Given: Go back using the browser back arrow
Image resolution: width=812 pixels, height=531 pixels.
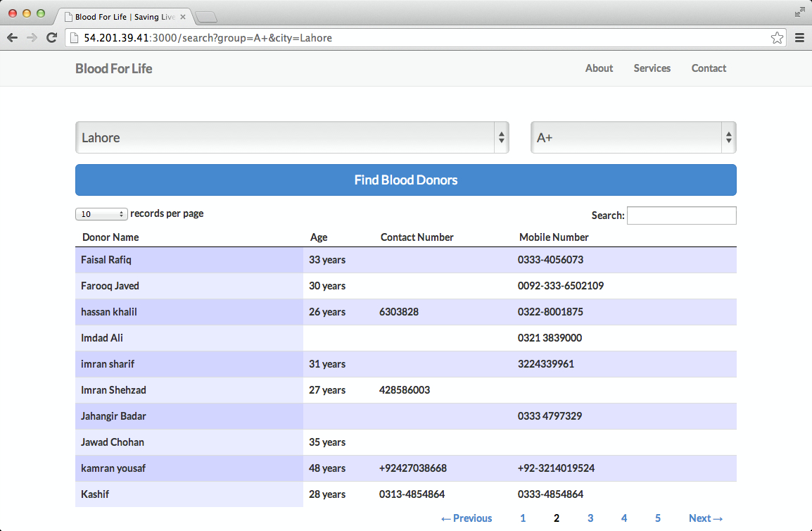Looking at the screenshot, I should click(x=13, y=38).
